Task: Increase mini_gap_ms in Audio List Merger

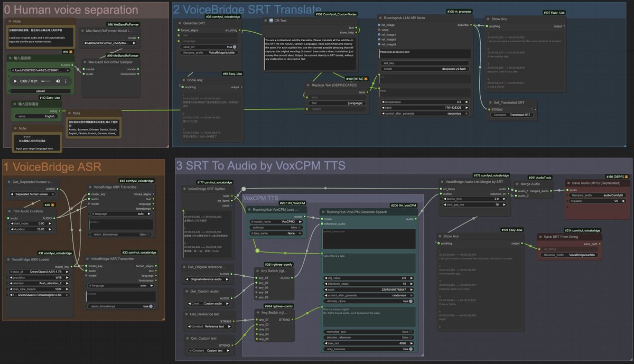Action: coord(506,204)
